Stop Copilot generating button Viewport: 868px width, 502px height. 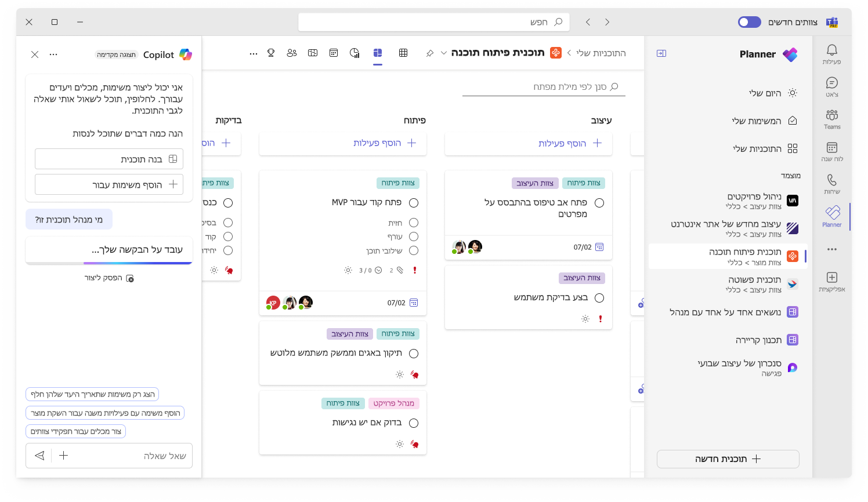[109, 278]
